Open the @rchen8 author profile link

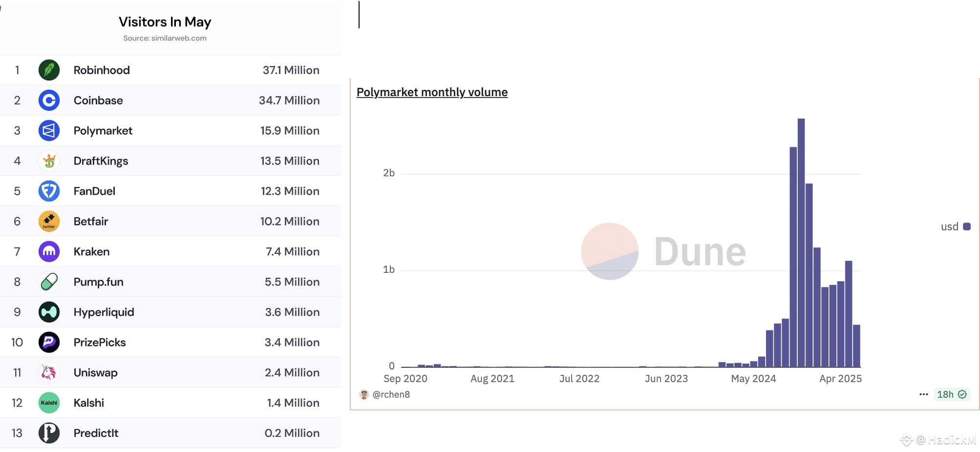pyautogui.click(x=391, y=394)
